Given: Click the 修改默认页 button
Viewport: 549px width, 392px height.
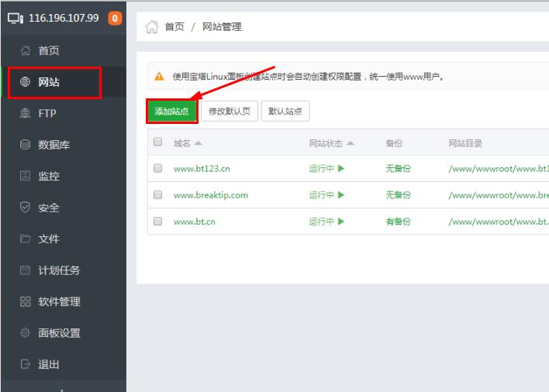Looking at the screenshot, I should click(230, 112).
